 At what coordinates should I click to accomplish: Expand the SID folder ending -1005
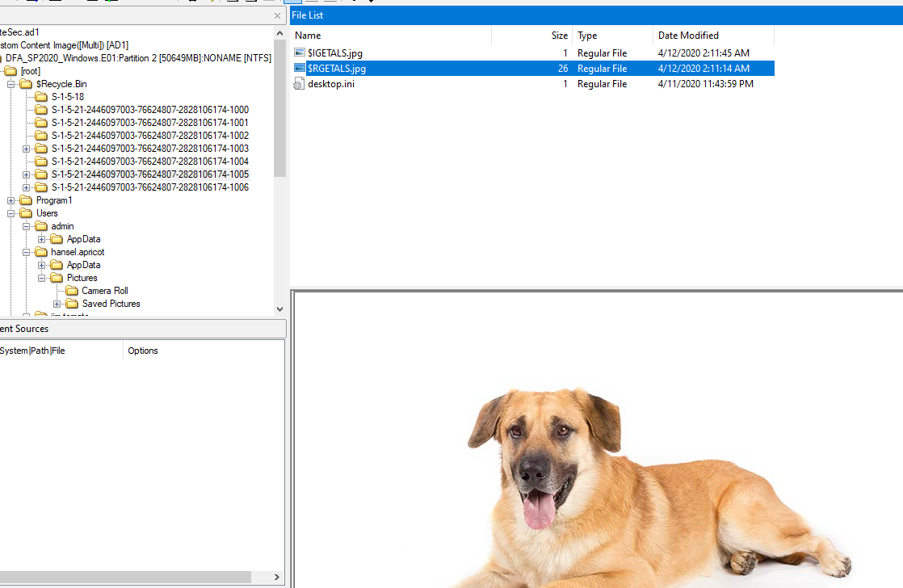tap(26, 174)
